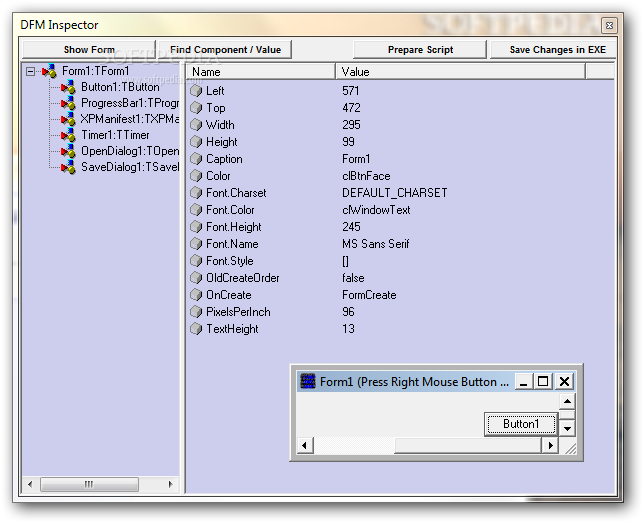Image resolution: width=644 pixels, height=523 pixels.
Task: Click the tree panel's horizontal scrollbar thumb
Action: tap(89, 484)
